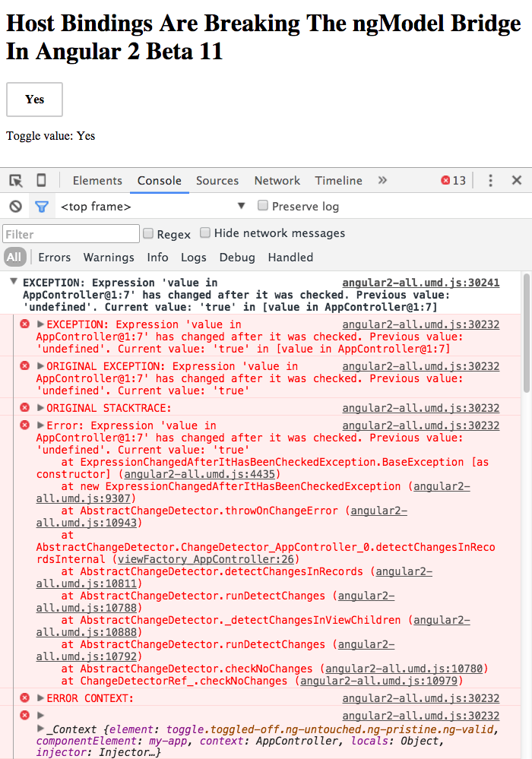532x759 pixels.
Task: Select the All log level filter
Action: [x=14, y=257]
